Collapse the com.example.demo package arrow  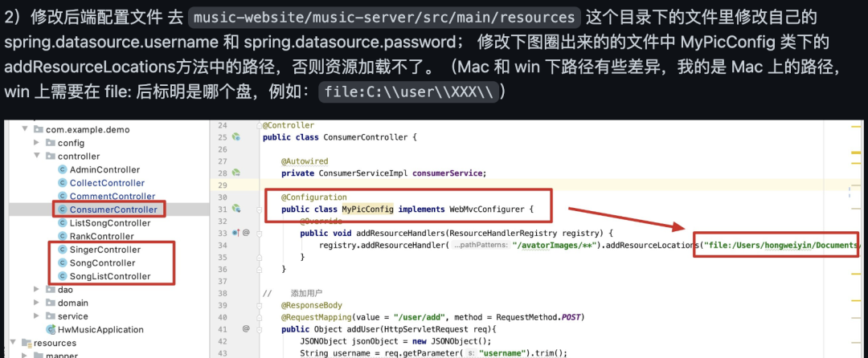click(x=24, y=130)
